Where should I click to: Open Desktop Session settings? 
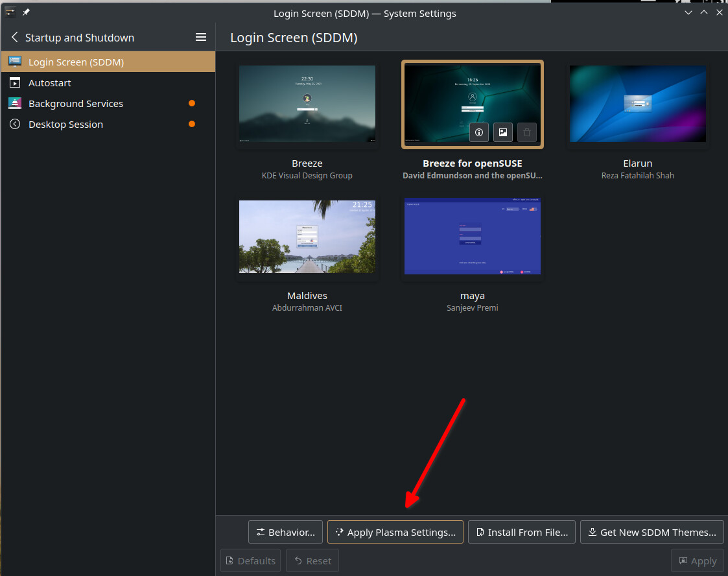click(x=108, y=124)
